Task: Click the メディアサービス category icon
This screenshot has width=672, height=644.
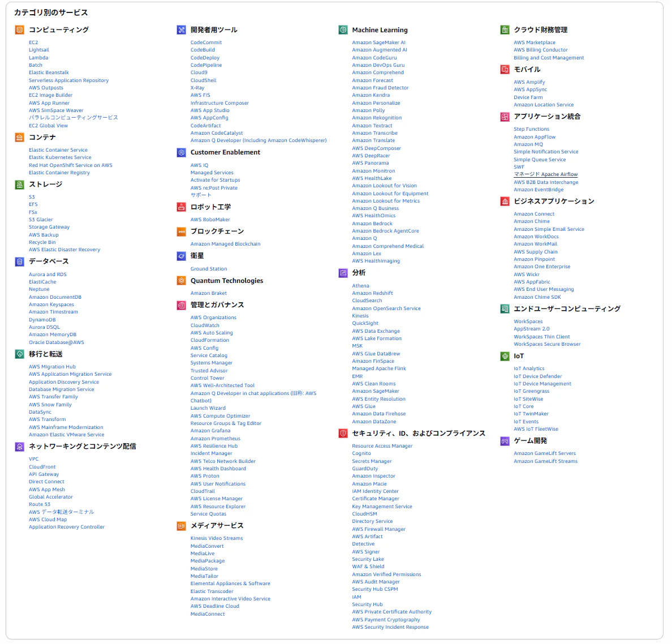Action: tap(181, 526)
